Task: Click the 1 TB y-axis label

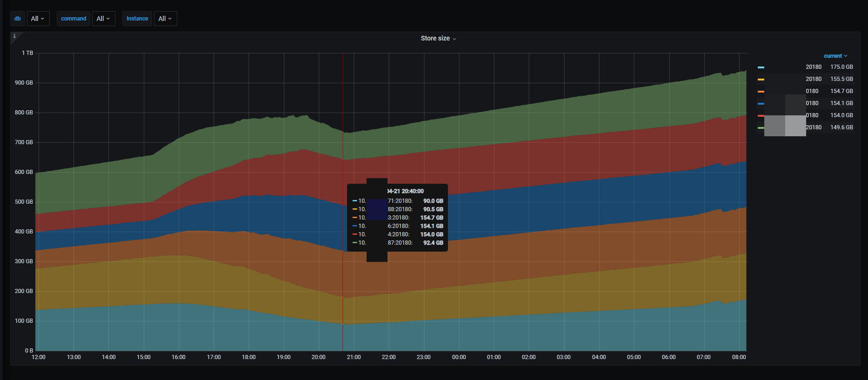Action: (27, 53)
